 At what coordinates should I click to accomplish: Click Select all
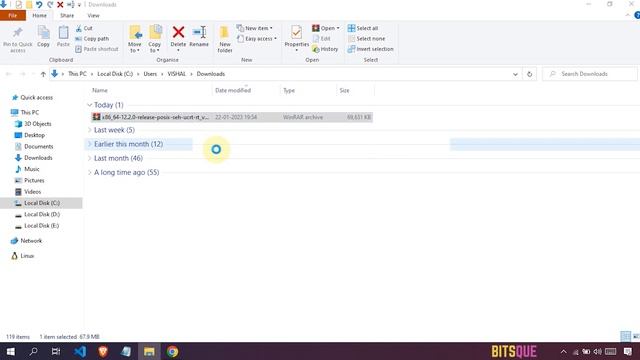(x=363, y=28)
